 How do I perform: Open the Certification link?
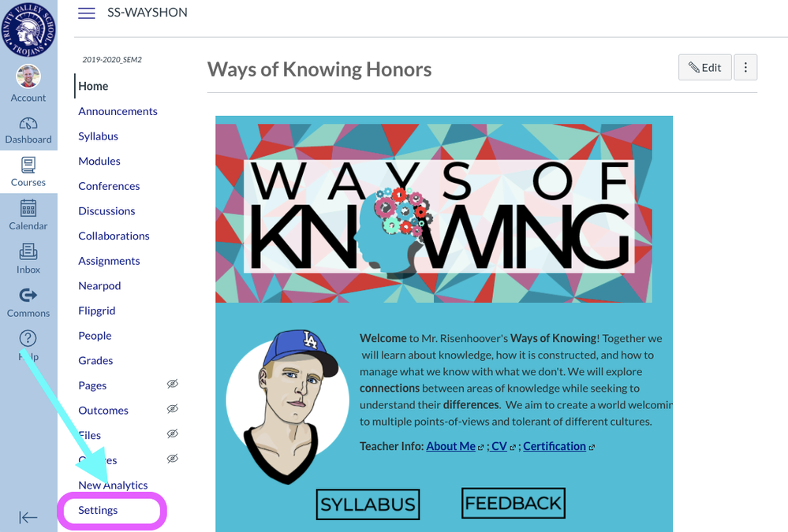coord(555,446)
